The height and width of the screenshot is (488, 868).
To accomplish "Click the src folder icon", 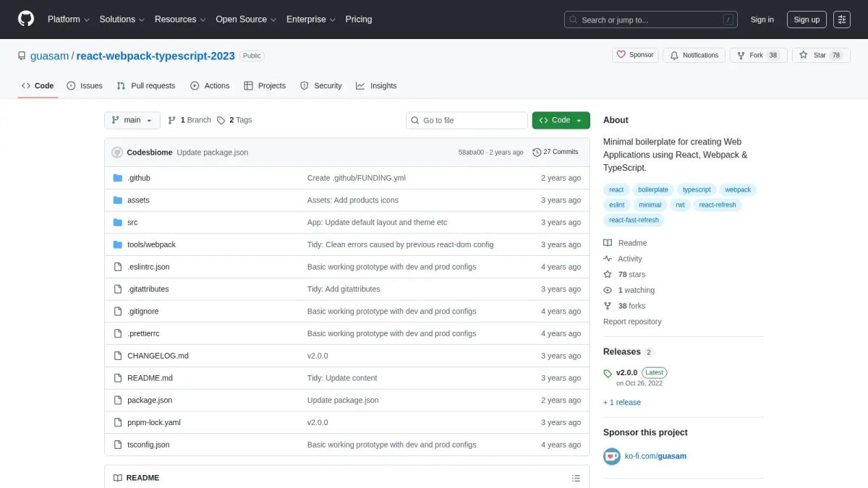I will point(118,223).
